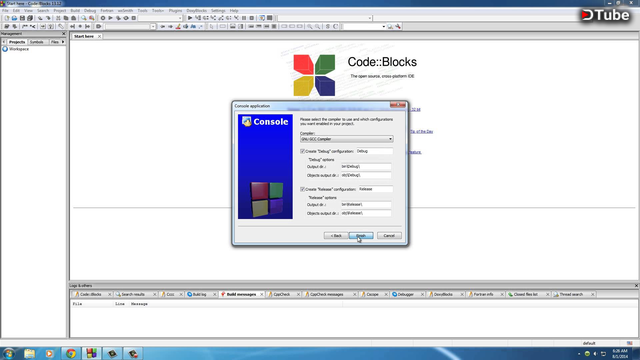Image resolution: width=640 pixels, height=360 pixels.
Task: Click the Open file toolbar icon
Action: pyautogui.click(x=14, y=18)
